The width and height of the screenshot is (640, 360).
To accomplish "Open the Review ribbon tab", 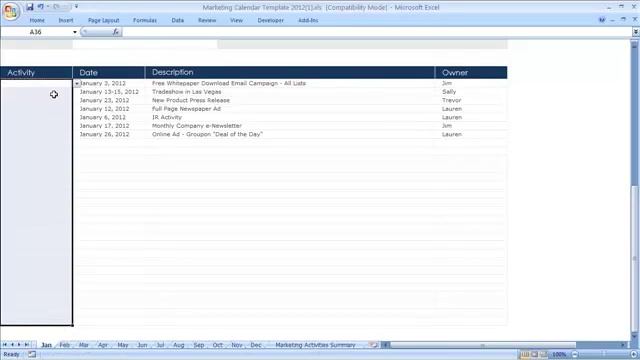I will pyautogui.click(x=207, y=20).
